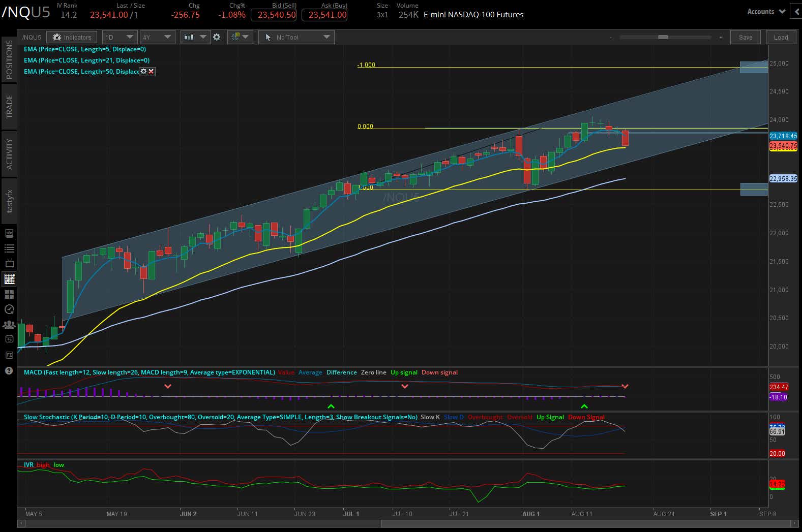Screen dimensions: 802x532
Task: Click the SEP 1 date marker
Action: pyautogui.click(x=718, y=514)
